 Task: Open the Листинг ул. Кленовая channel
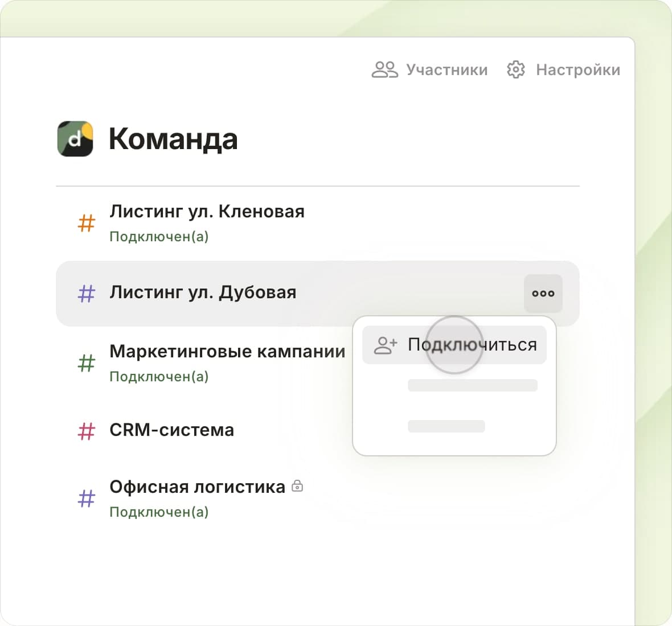[x=207, y=212]
